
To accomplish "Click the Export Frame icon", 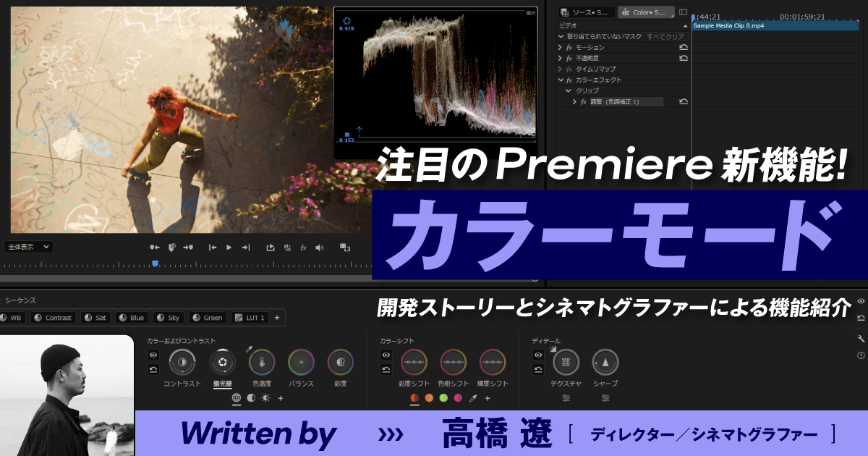I will (271, 248).
